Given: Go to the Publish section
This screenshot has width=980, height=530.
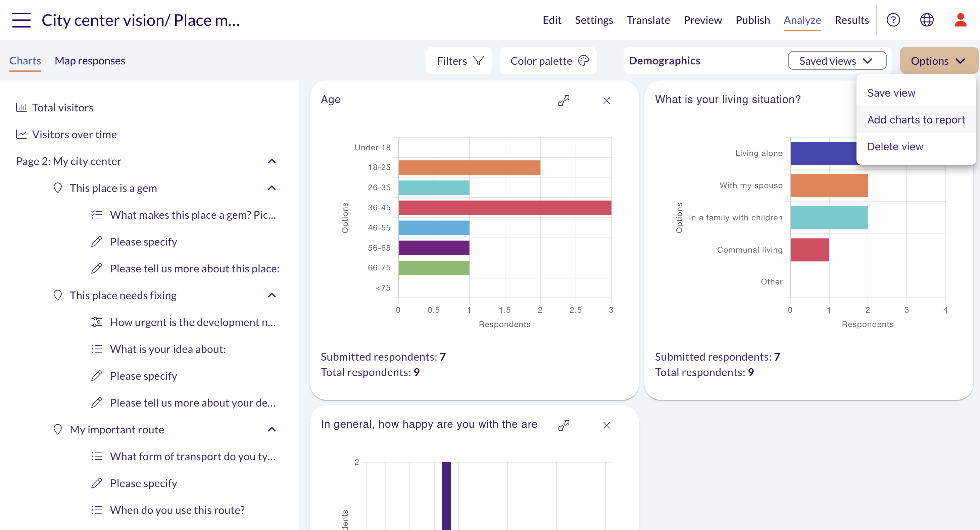Looking at the screenshot, I should (752, 20).
